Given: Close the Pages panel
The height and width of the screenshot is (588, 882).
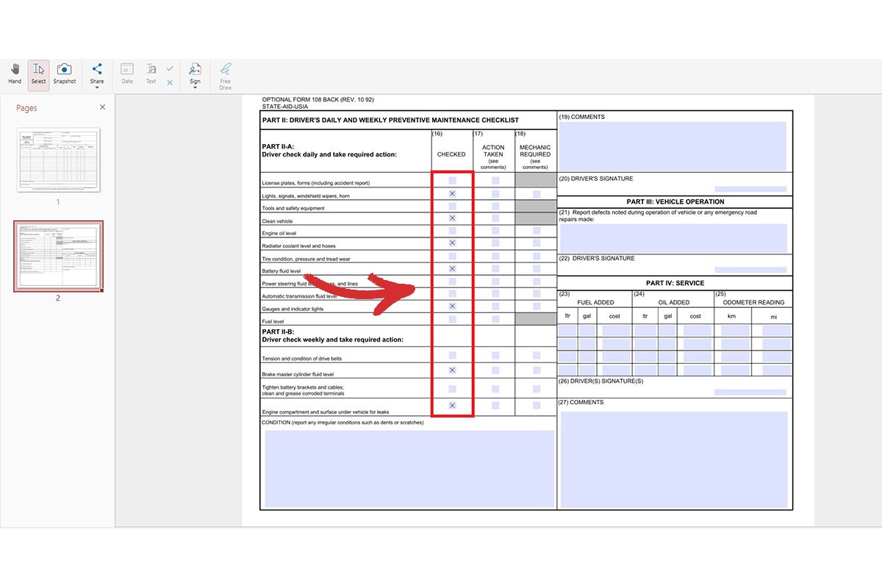Looking at the screenshot, I should click(102, 107).
